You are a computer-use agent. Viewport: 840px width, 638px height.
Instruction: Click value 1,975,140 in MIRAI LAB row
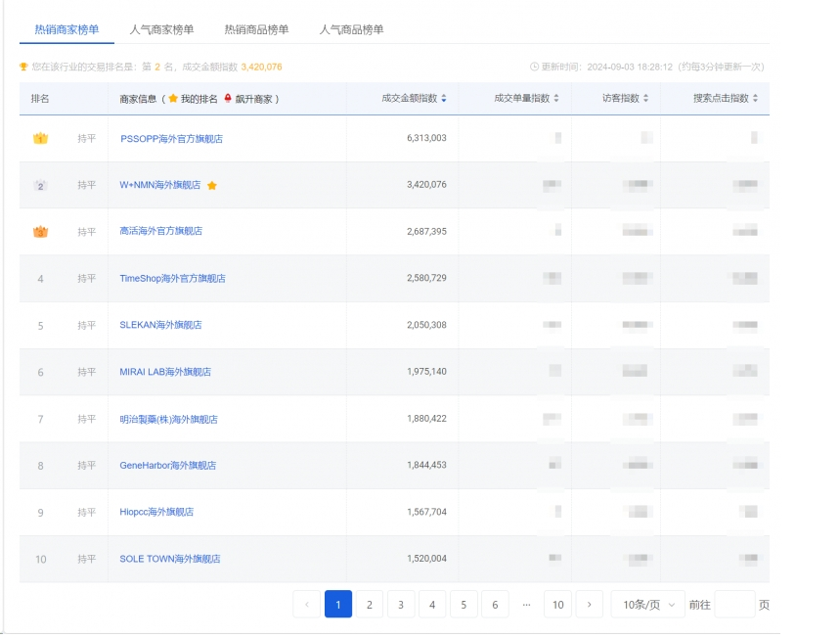(426, 371)
